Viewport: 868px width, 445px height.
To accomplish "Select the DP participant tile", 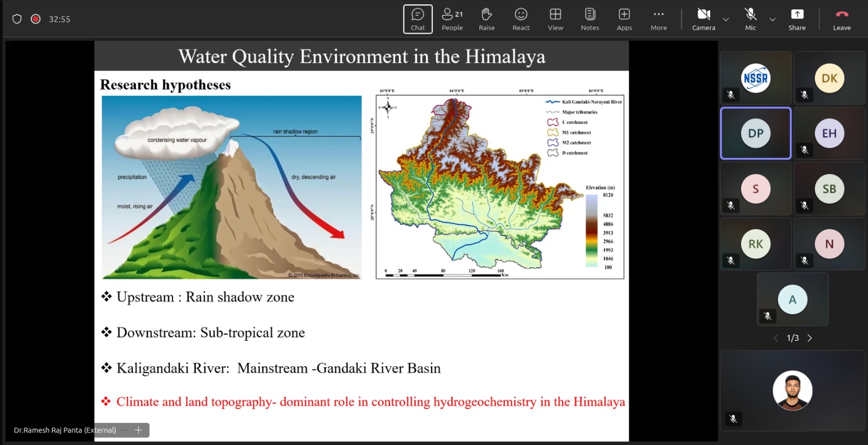I will 756,133.
